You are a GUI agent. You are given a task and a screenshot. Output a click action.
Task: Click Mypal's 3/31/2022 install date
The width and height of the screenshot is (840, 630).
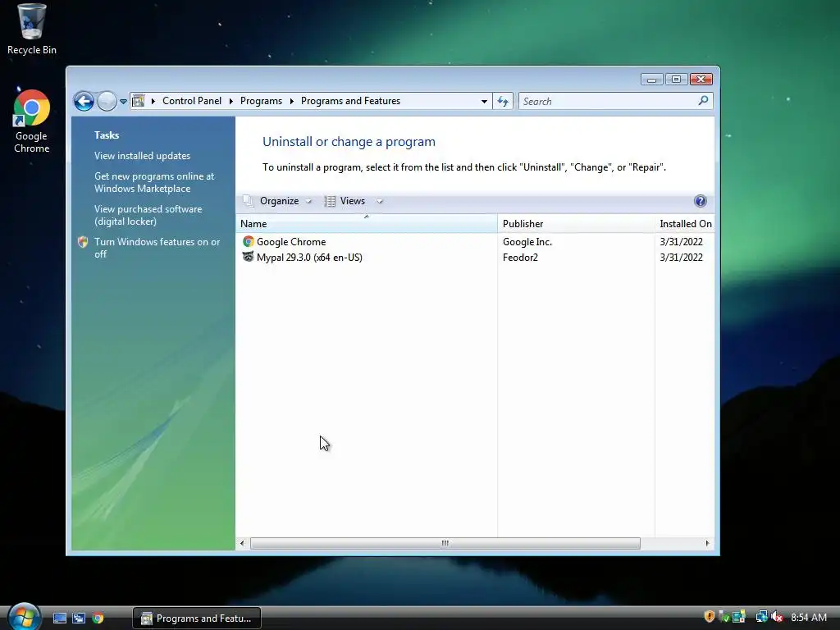tap(681, 257)
